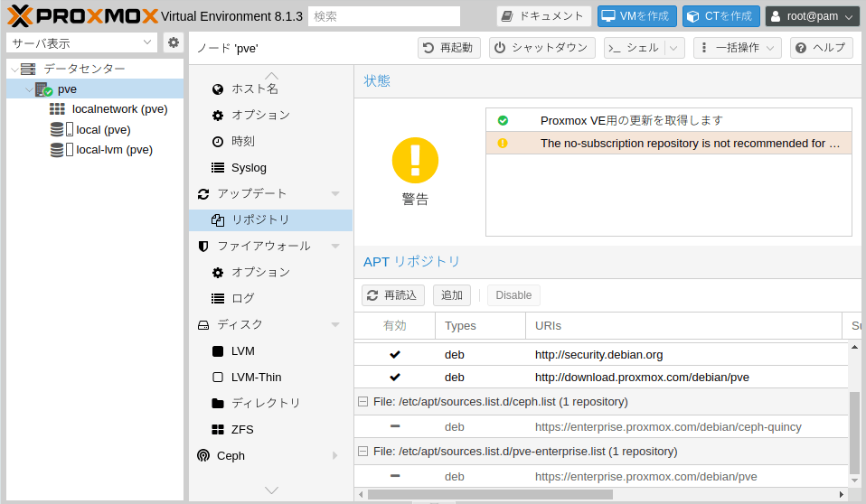Toggle disabled mark for ceph-quincy repo
Viewport: 866px width, 504px height.
pos(395,426)
